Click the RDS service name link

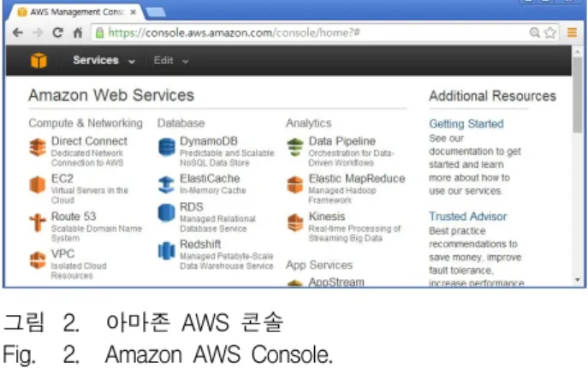coord(191,207)
